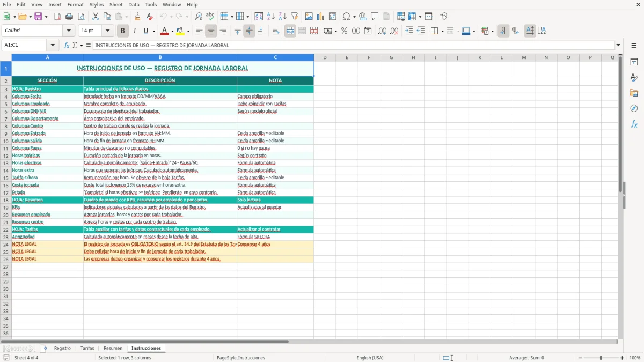This screenshot has width=644, height=362.
Task: Open the sidebar Navigator compass icon
Action: [x=634, y=108]
